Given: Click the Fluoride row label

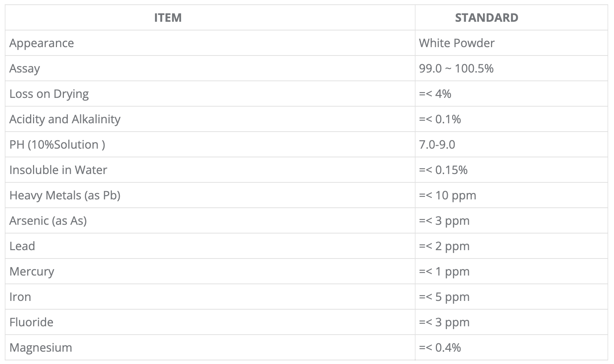Looking at the screenshot, I should pyautogui.click(x=31, y=322).
